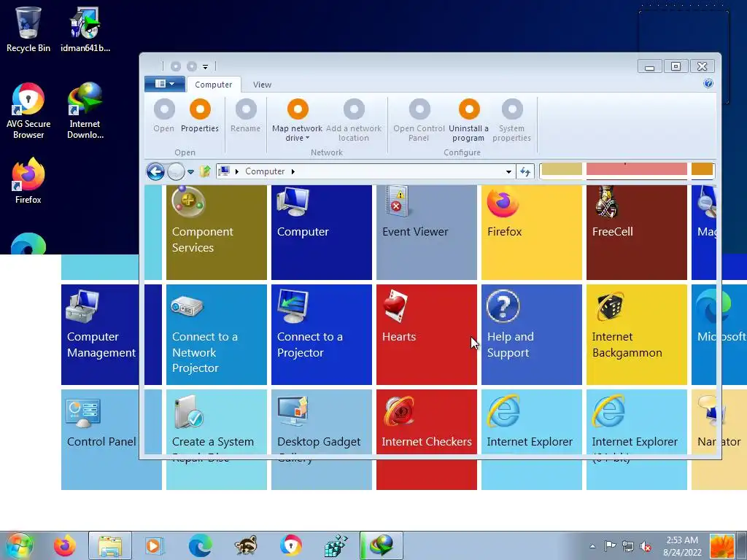Open the Recycle Bin desktop icon
The height and width of the screenshot is (560, 747).
coord(28,29)
